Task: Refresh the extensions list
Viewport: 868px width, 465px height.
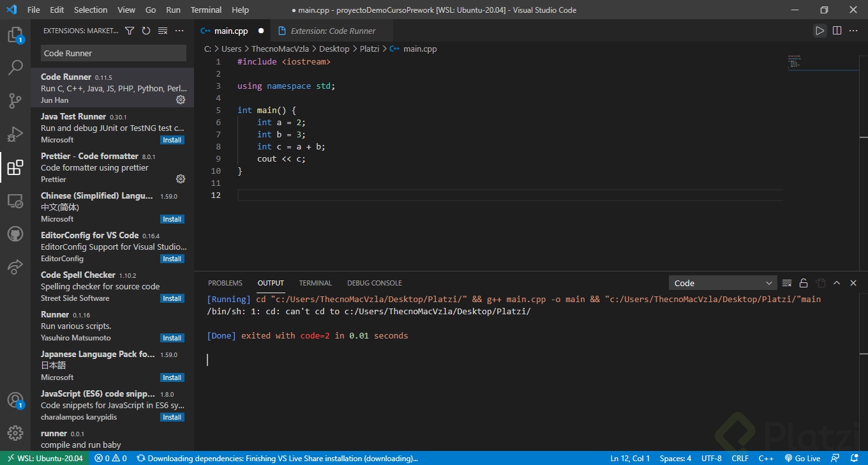Action: [146, 31]
